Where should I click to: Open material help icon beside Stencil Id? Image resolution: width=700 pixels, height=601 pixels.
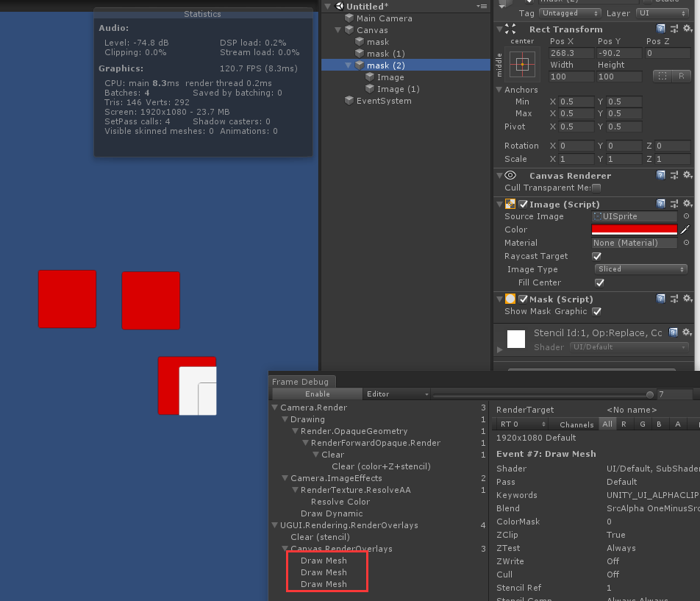tap(674, 332)
